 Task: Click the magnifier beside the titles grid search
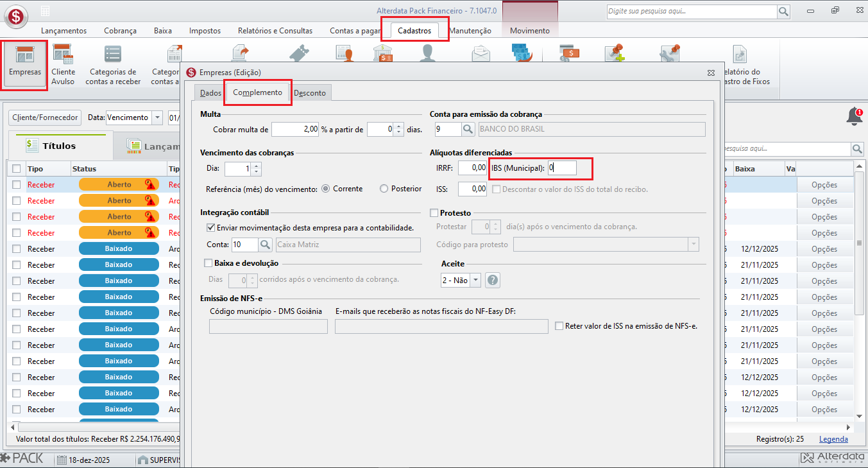tap(857, 149)
